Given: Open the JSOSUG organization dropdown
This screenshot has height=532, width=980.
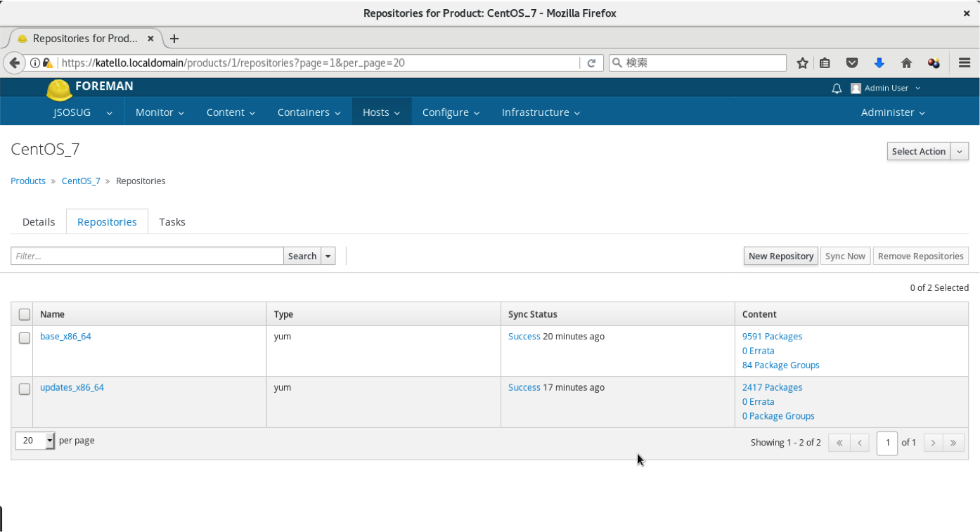Looking at the screenshot, I should 83,112.
